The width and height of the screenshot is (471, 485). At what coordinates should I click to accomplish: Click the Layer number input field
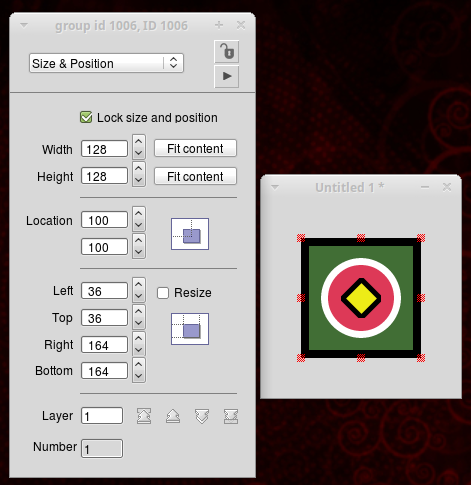point(102,416)
